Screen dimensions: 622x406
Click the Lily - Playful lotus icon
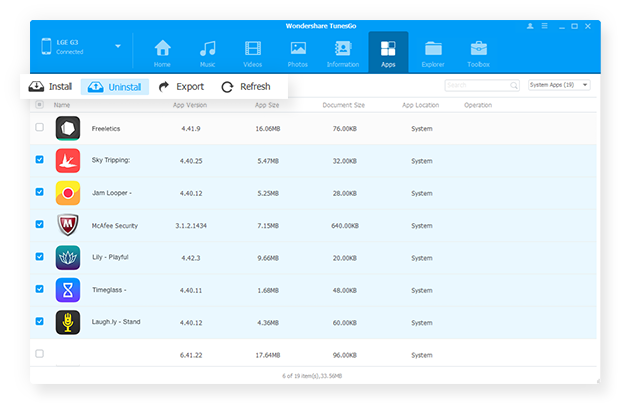[x=68, y=258]
